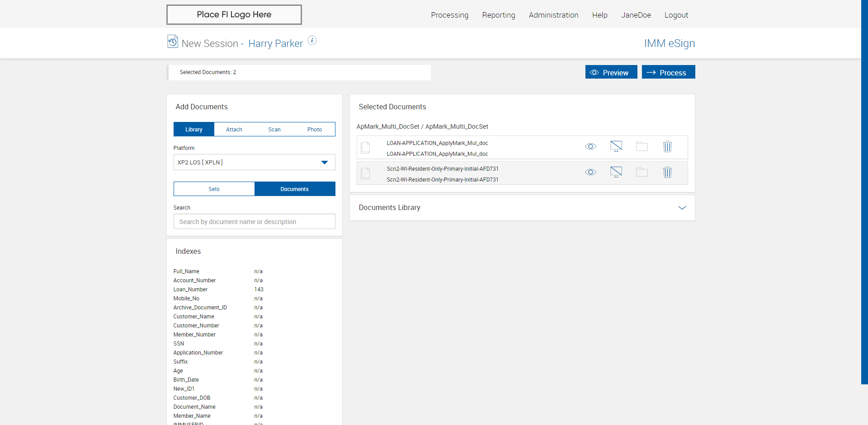View the Scn2-WI-Resident document via eye icon
Image resolution: width=868 pixels, height=425 pixels.
tap(590, 173)
